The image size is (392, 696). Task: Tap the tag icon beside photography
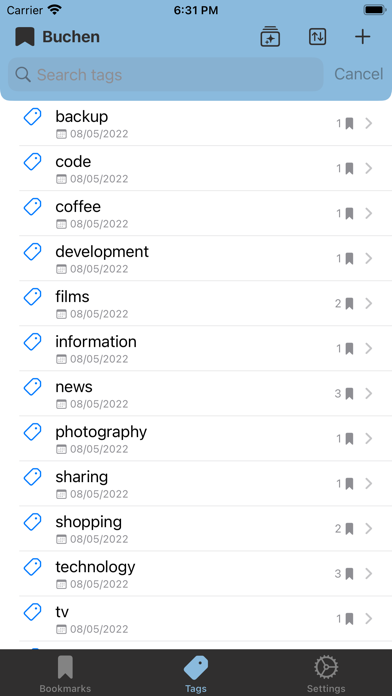tap(32, 432)
